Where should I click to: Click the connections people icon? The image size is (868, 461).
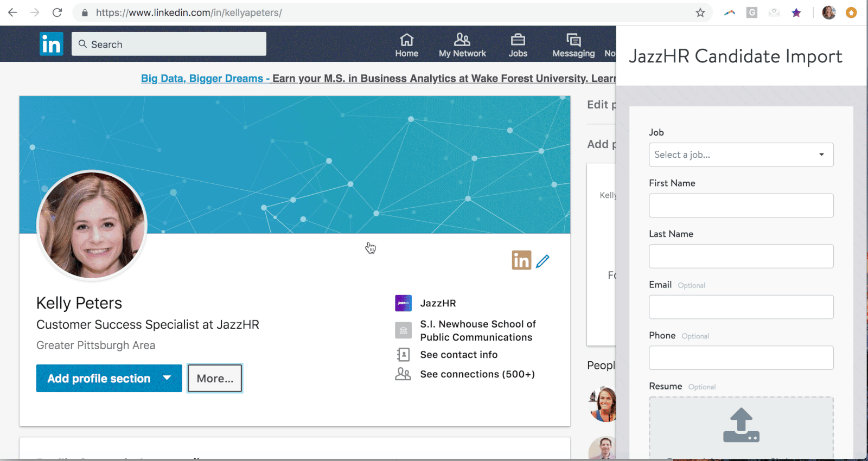tap(403, 374)
